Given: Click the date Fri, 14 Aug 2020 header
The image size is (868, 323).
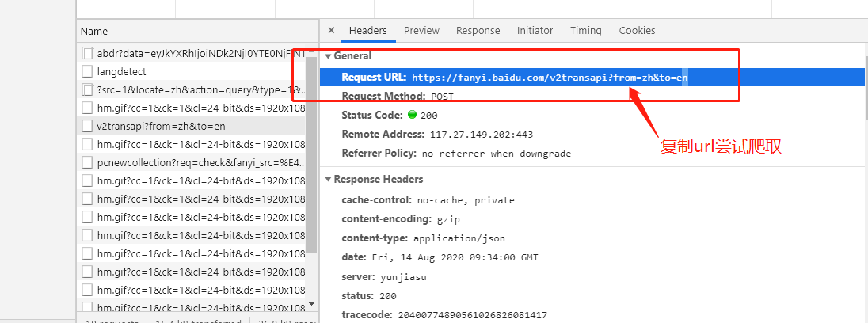Looking at the screenshot, I should tap(440, 257).
